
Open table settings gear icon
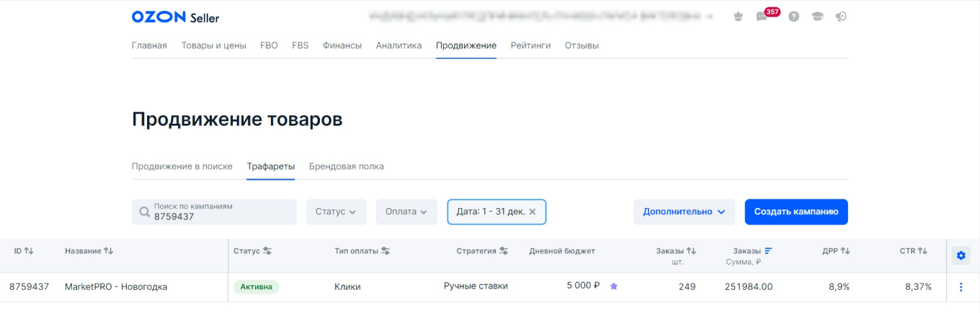click(x=961, y=255)
